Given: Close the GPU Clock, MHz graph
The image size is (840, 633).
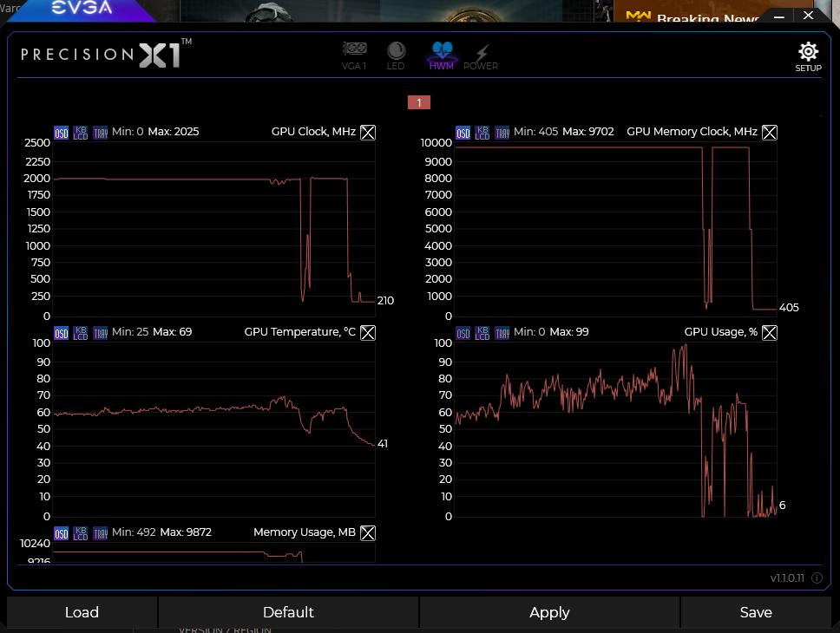Looking at the screenshot, I should coord(368,133).
